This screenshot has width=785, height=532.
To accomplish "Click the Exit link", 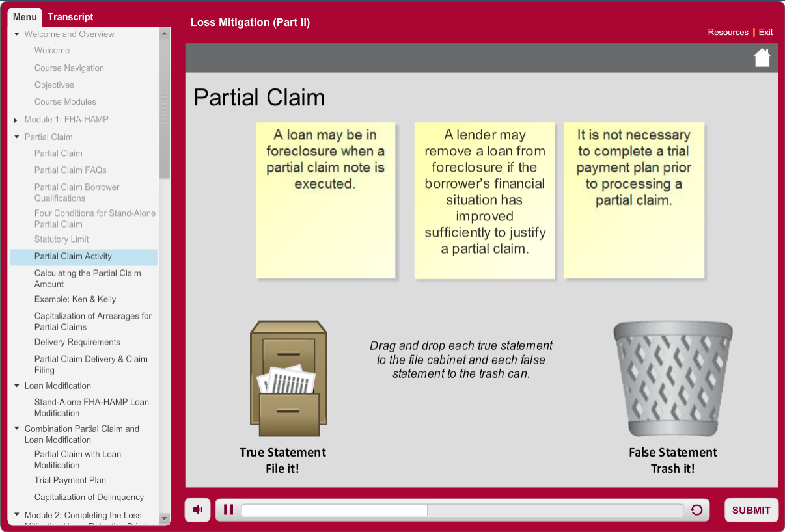I will point(765,33).
